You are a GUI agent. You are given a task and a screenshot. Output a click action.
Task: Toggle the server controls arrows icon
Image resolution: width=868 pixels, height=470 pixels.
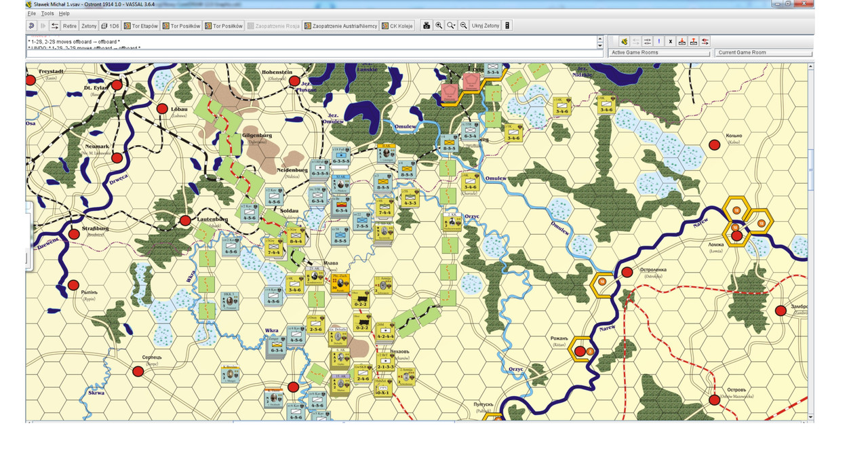[x=55, y=26]
